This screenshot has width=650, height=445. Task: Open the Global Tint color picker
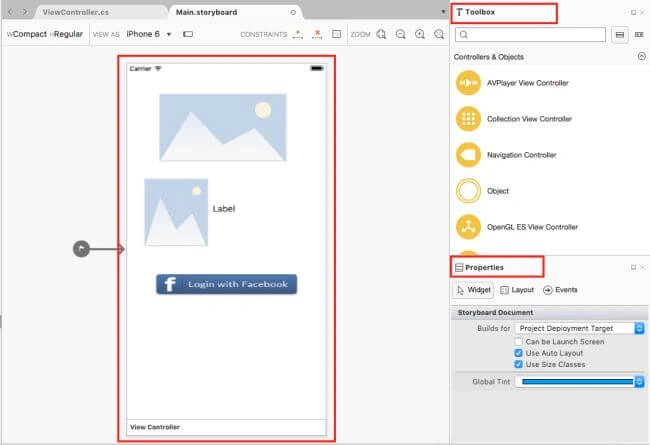(x=580, y=382)
